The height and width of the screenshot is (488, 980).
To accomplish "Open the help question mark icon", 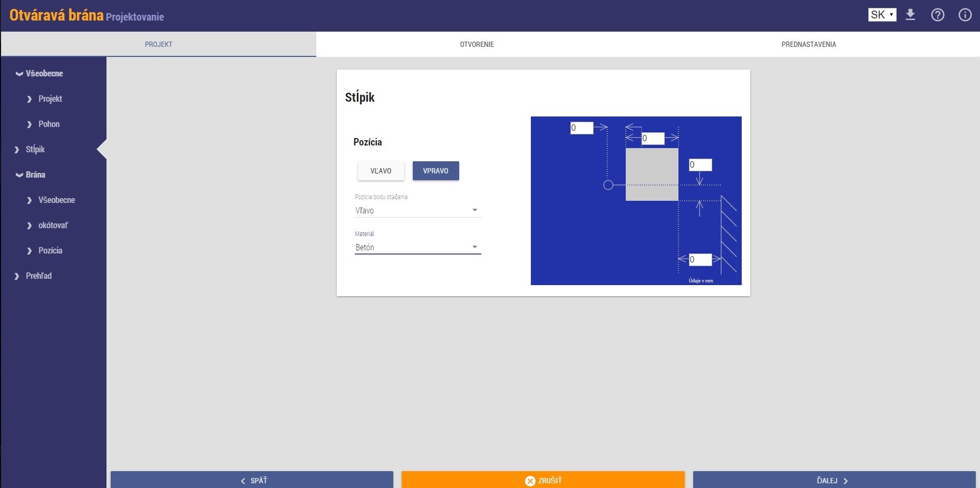I will (937, 15).
